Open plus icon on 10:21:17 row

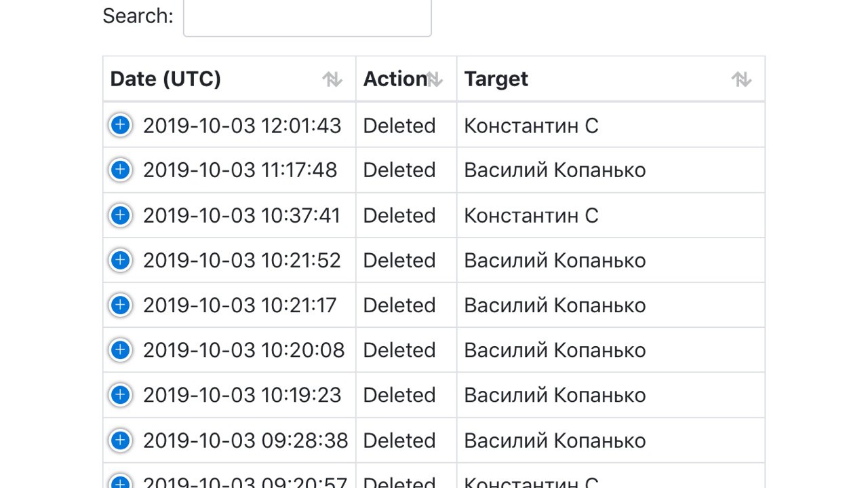point(120,305)
